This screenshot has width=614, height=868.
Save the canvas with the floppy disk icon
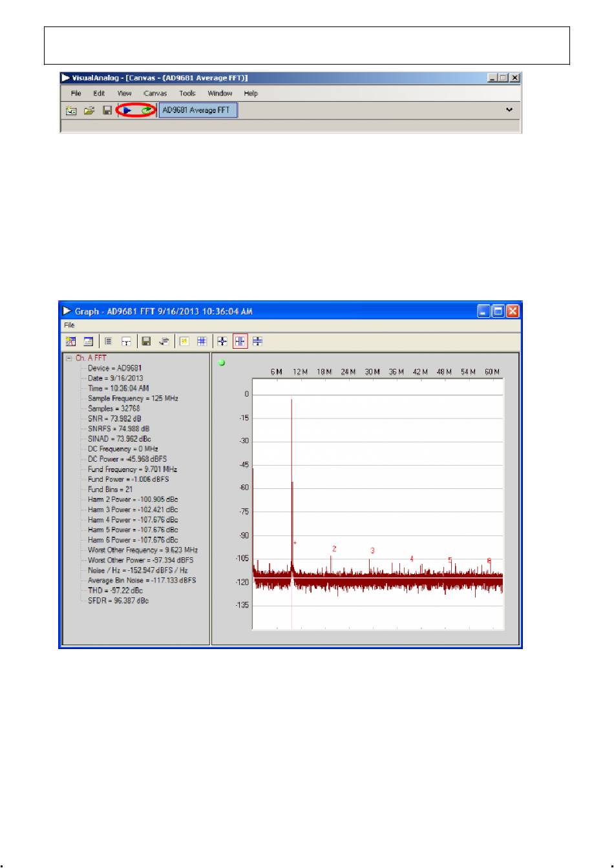pos(107,110)
